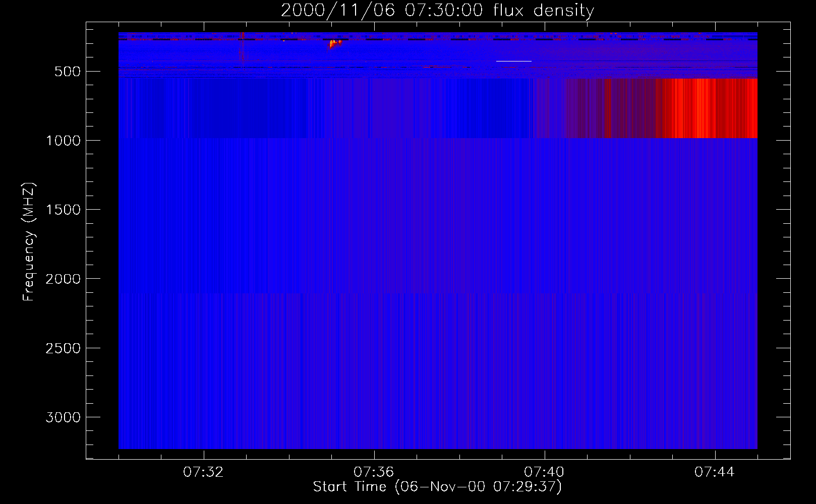The height and width of the screenshot is (504, 816).
Task: Click the 07:32 time tick label
Action: (204, 472)
